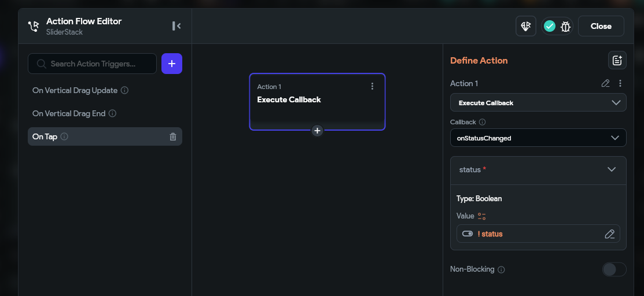Screen dimensions: 644x296
Task: Click the Search Action Triggers field
Action: pyautogui.click(x=93, y=64)
